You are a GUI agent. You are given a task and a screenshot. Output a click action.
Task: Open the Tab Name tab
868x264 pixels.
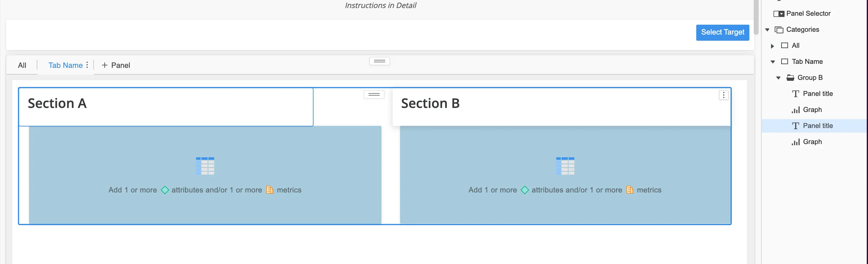65,65
